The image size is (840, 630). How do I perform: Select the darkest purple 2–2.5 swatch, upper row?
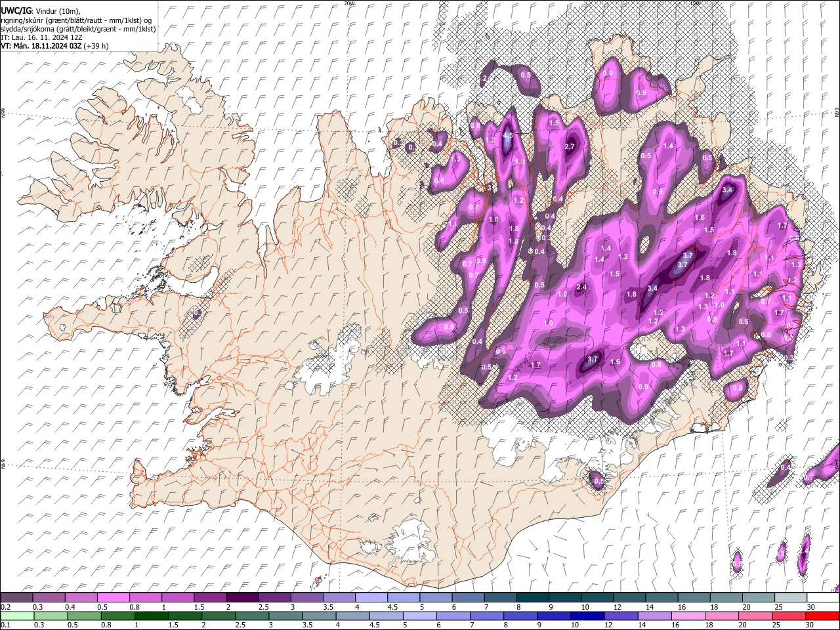point(242,598)
